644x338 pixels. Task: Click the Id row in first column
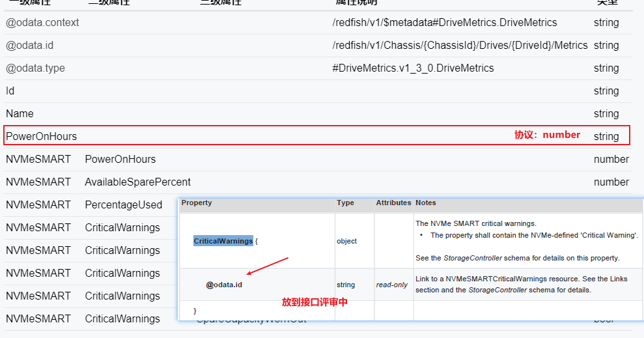(10, 91)
